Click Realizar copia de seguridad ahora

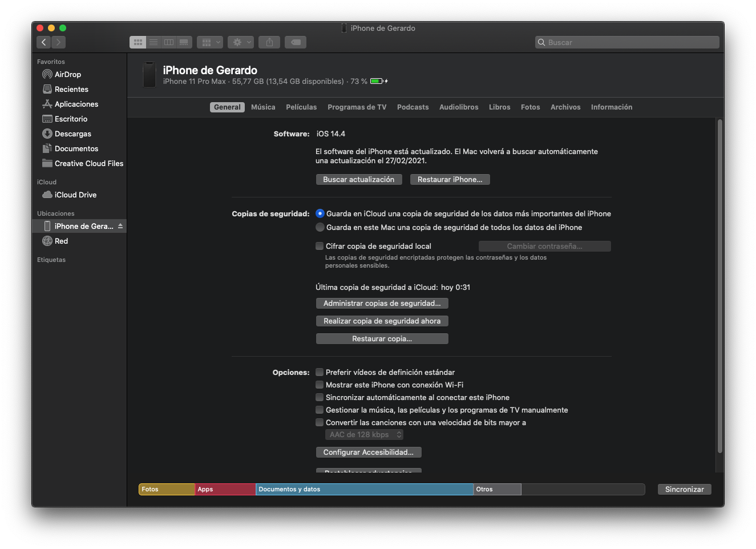click(382, 321)
